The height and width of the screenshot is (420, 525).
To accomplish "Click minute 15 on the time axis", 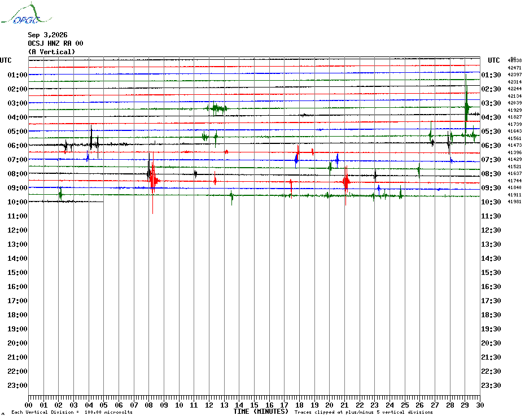I will 254,405.
